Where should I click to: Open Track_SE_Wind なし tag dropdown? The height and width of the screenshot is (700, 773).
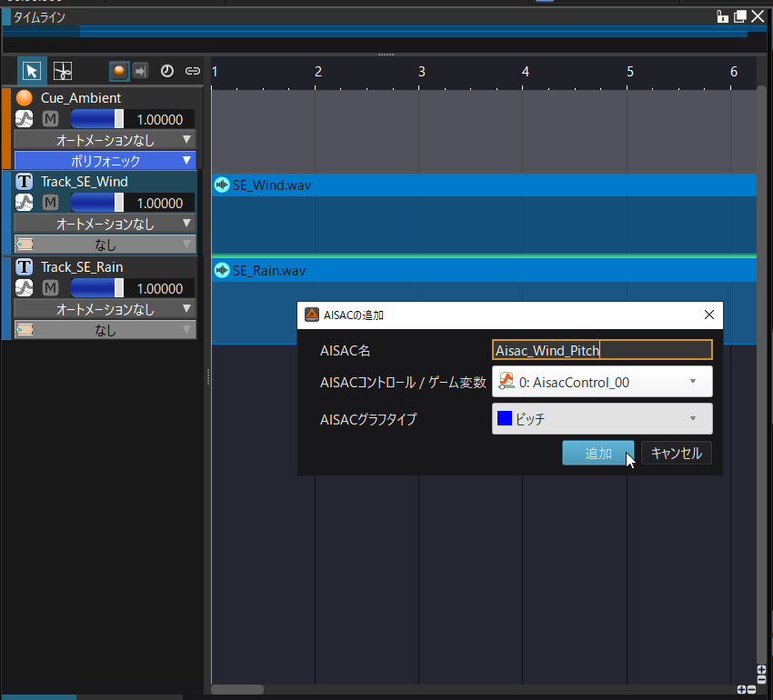[105, 245]
